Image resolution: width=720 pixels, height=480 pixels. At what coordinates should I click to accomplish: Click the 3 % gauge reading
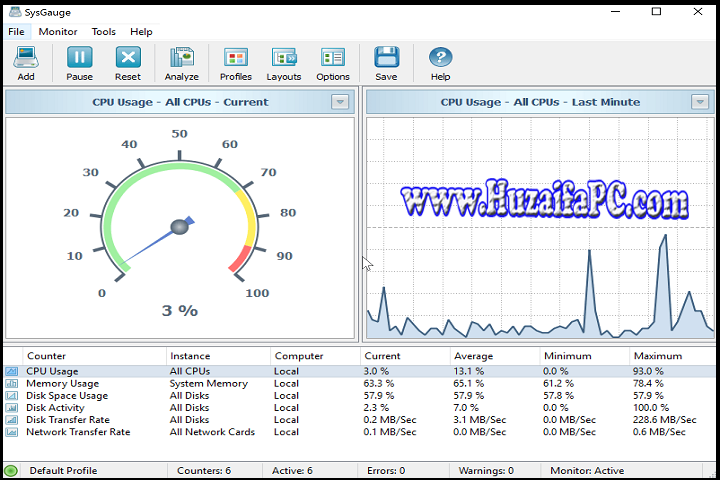[x=180, y=311]
